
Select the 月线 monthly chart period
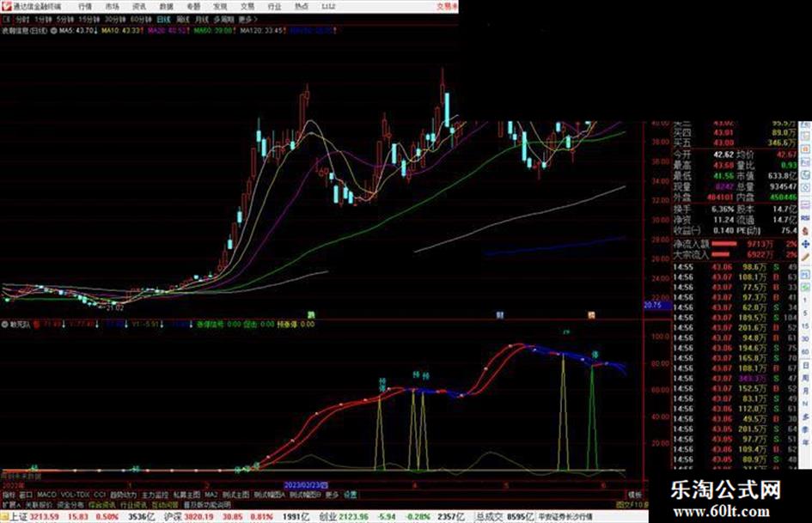[201, 19]
